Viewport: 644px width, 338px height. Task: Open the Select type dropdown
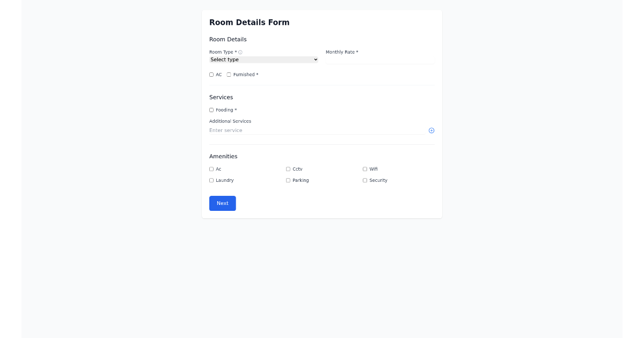pyautogui.click(x=263, y=60)
